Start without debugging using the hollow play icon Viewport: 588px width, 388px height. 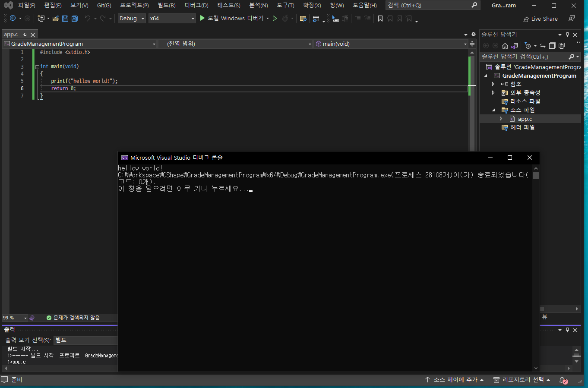point(275,18)
